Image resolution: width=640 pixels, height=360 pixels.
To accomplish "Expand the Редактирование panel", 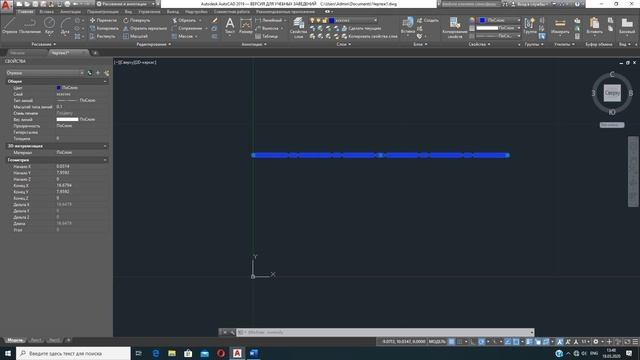I will pos(153,44).
